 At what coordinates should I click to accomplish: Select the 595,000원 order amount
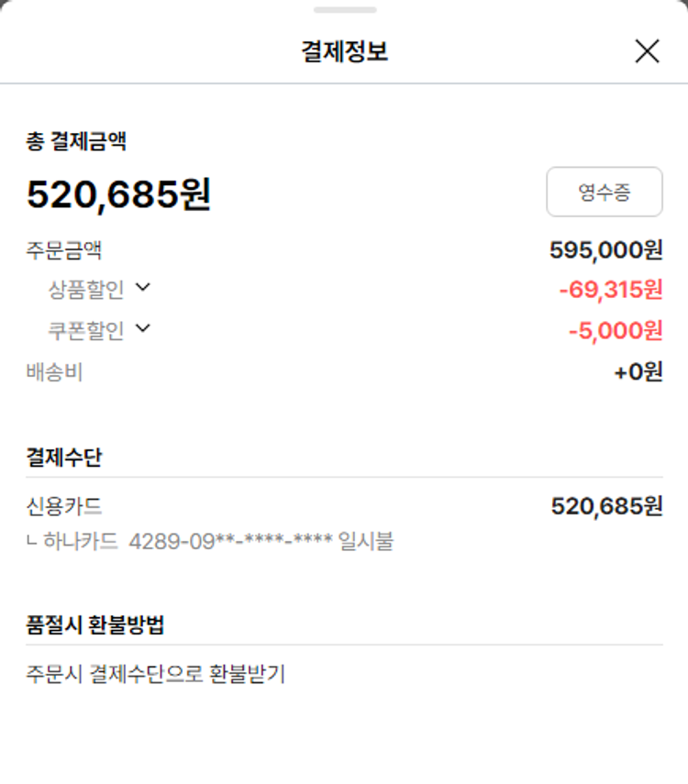[605, 249]
